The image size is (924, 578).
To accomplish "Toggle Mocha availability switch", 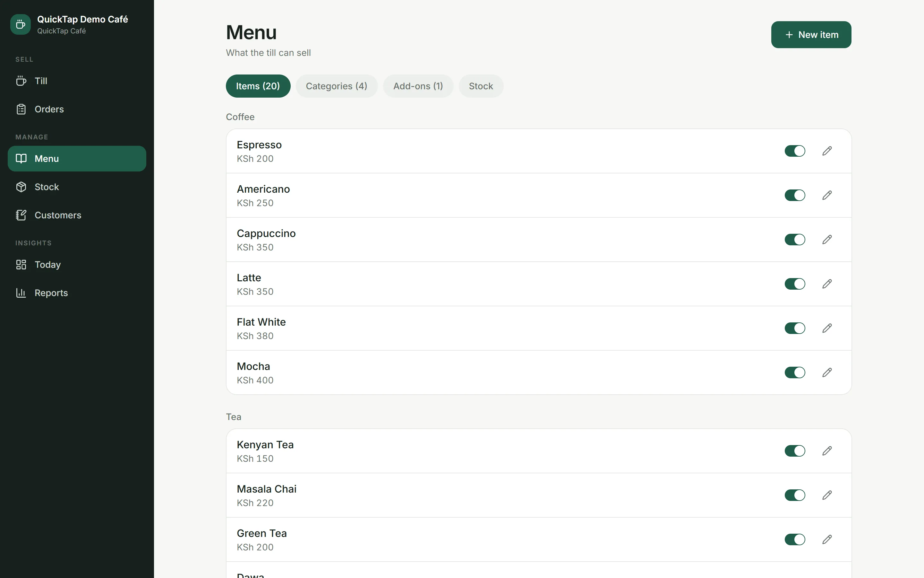I will pos(795,373).
